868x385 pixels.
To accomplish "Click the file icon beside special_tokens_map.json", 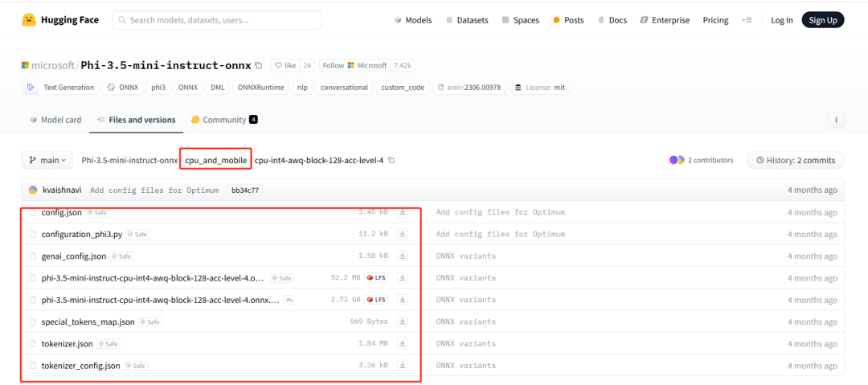I will [33, 322].
